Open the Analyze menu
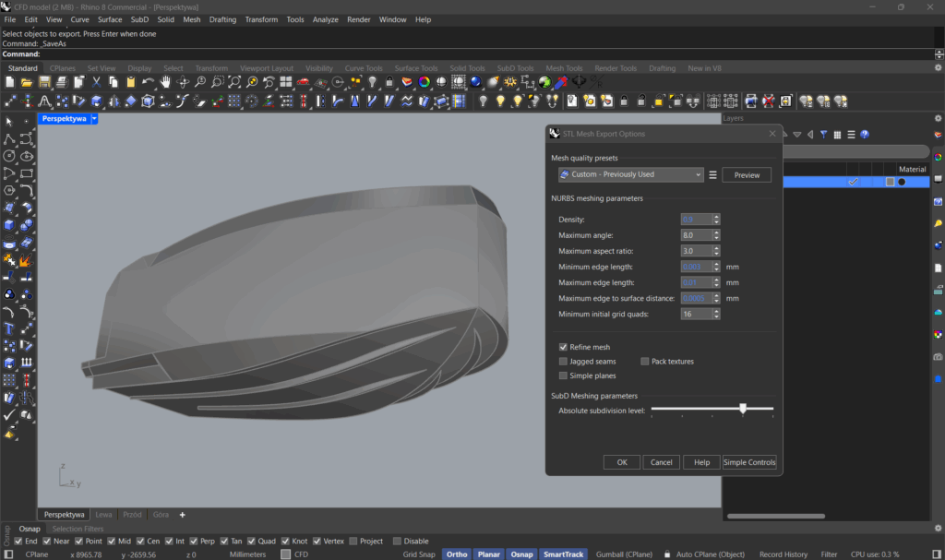This screenshot has width=945, height=560. (x=326, y=19)
